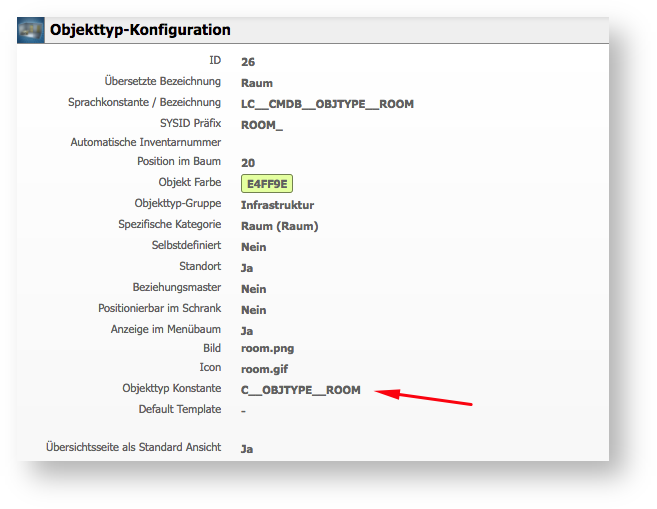657x509 pixels.
Task: Click the SYSID Präfix value ROOM_
Action: pos(262,125)
